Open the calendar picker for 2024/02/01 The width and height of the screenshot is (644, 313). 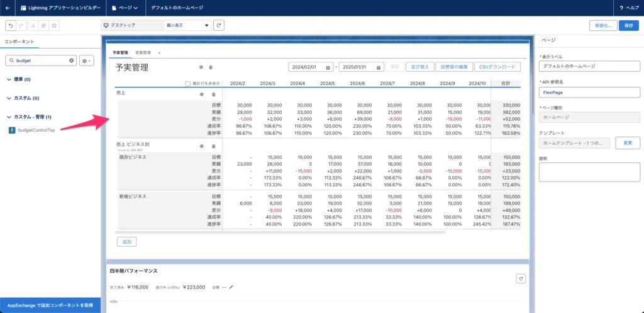(x=328, y=67)
